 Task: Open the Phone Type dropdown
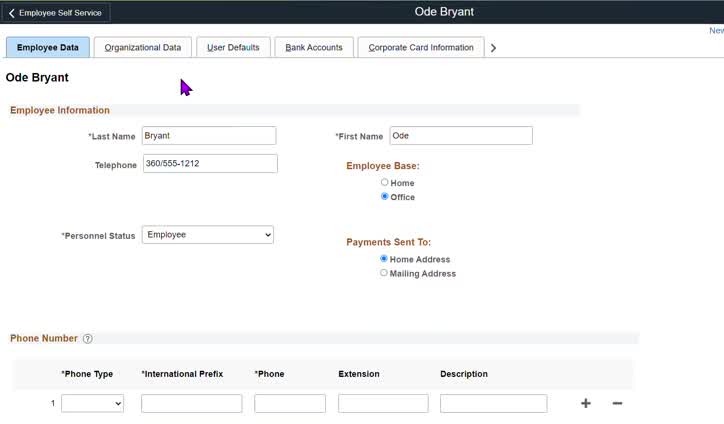pos(92,403)
